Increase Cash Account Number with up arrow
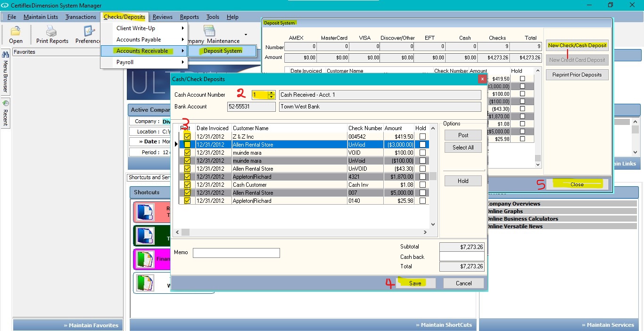The width and height of the screenshot is (644, 331). pyautogui.click(x=271, y=93)
